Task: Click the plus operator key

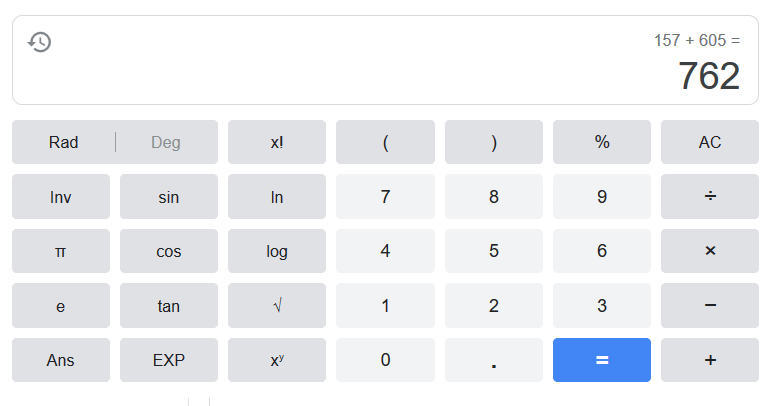Action: (x=710, y=360)
